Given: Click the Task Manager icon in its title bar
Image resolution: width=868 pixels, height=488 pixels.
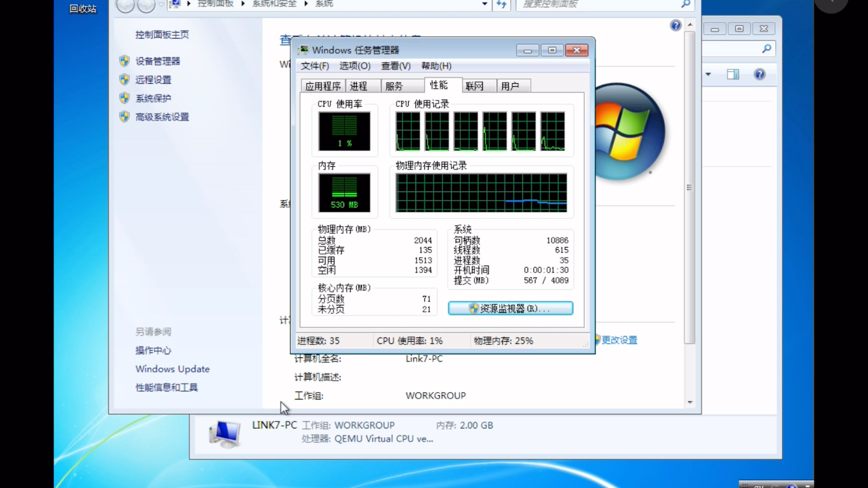Looking at the screenshot, I should point(302,50).
